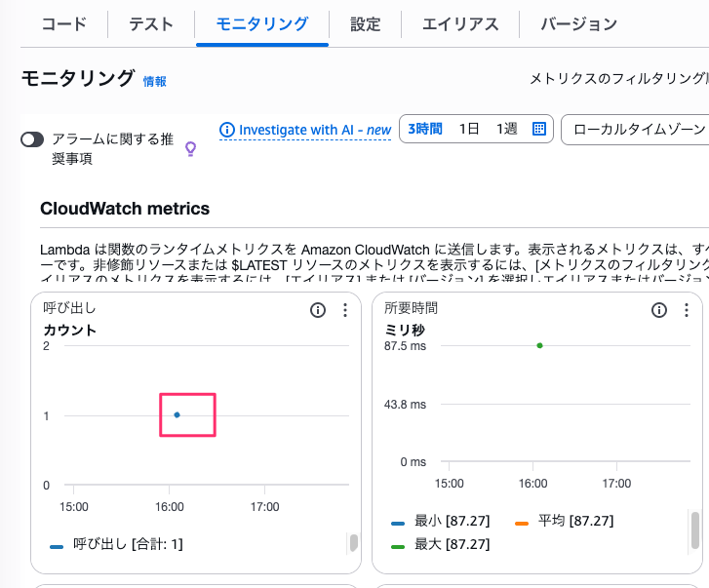Toggle アラームに関する推奨事項 switch
709x588 pixels.
[32, 139]
